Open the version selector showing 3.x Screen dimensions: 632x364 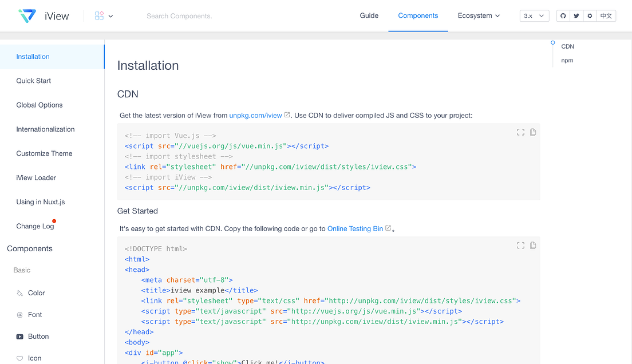click(534, 15)
